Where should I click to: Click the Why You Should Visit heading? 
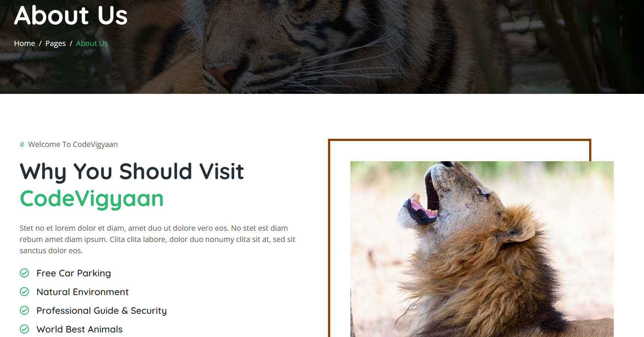[x=132, y=171]
